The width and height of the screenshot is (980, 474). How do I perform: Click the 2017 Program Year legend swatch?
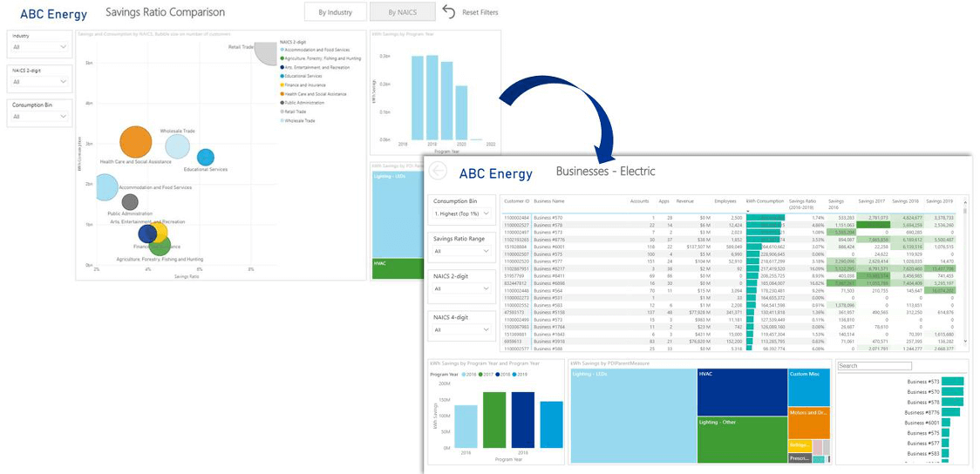pyautogui.click(x=482, y=374)
